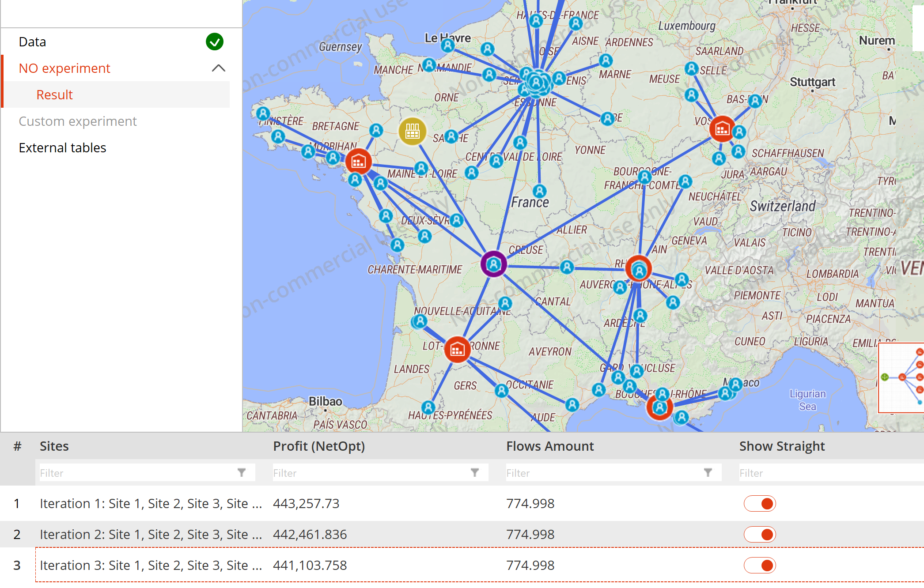Click the red warehouse icon near Morbihan
The width and height of the screenshot is (924, 588).
tap(358, 162)
